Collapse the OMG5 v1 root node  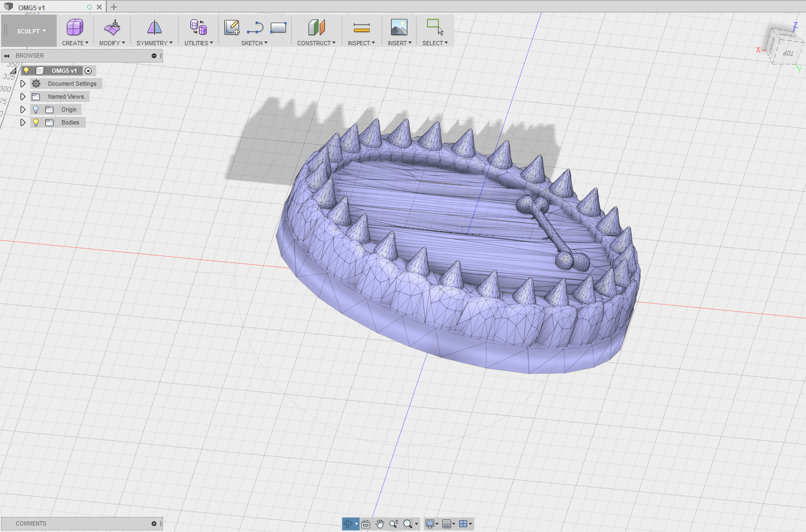click(13, 71)
